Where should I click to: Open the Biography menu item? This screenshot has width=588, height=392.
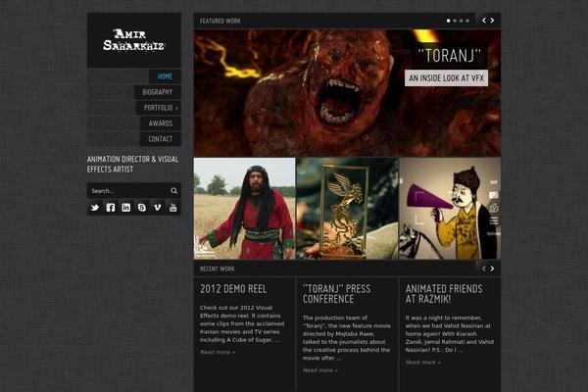[158, 92]
